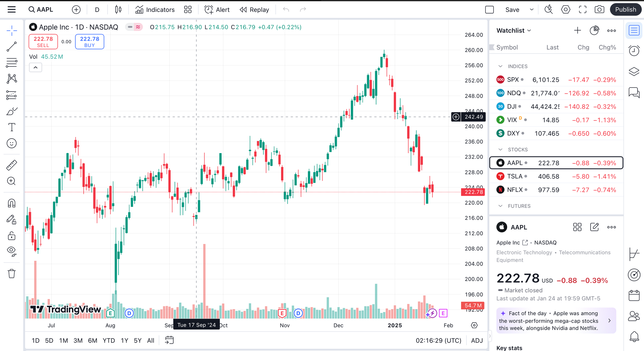Collapse the indicator legend arrow

35,67
